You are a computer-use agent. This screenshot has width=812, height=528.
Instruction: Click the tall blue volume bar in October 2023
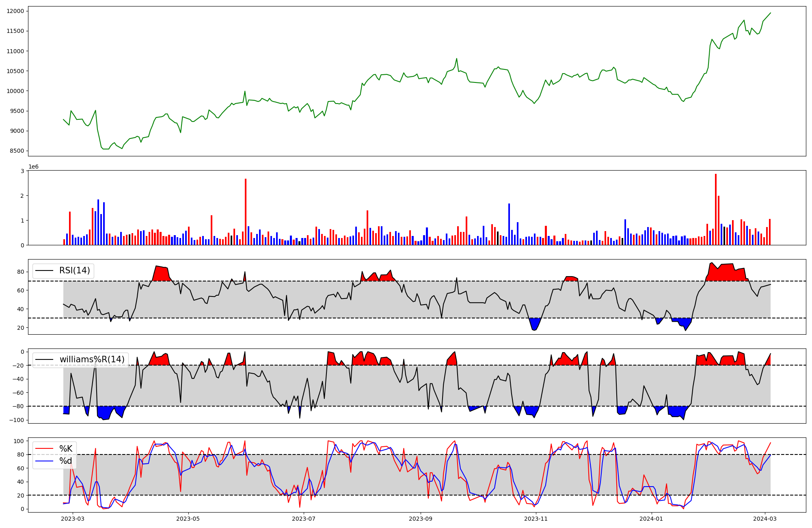pos(509,223)
